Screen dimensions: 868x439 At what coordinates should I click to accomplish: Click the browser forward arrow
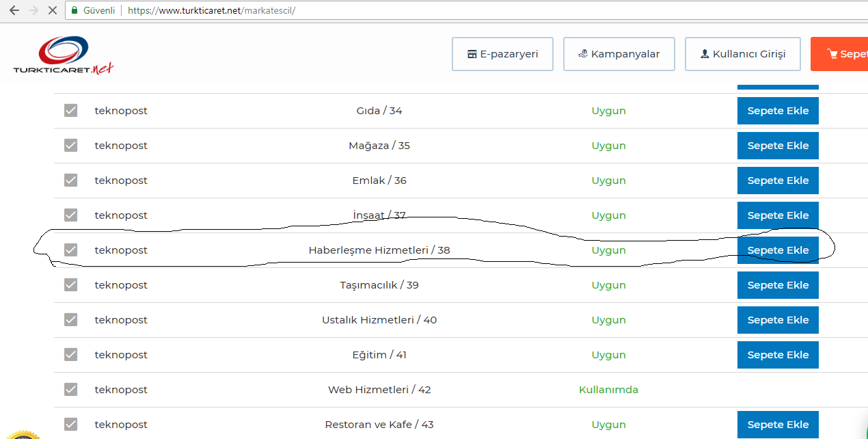click(x=33, y=11)
